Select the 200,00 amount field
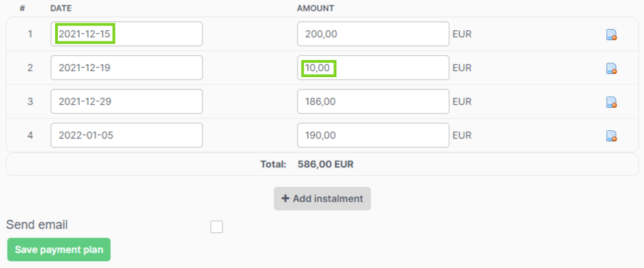 pos(373,34)
